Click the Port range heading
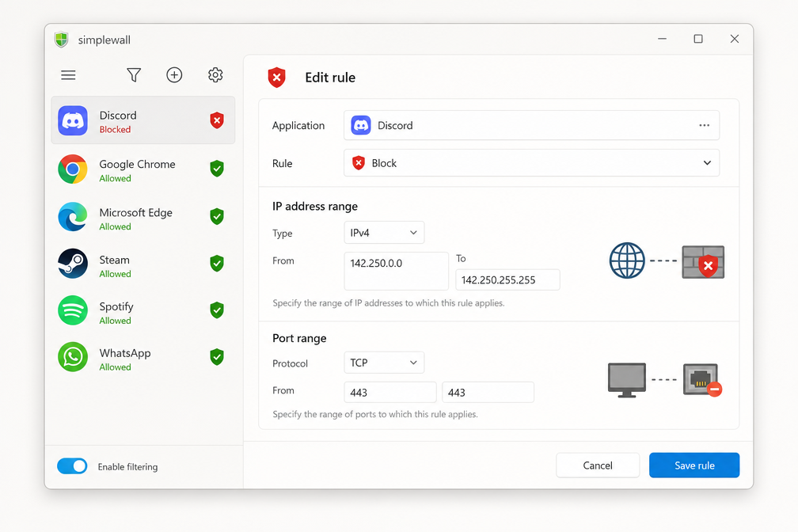The width and height of the screenshot is (798, 532). coord(299,339)
